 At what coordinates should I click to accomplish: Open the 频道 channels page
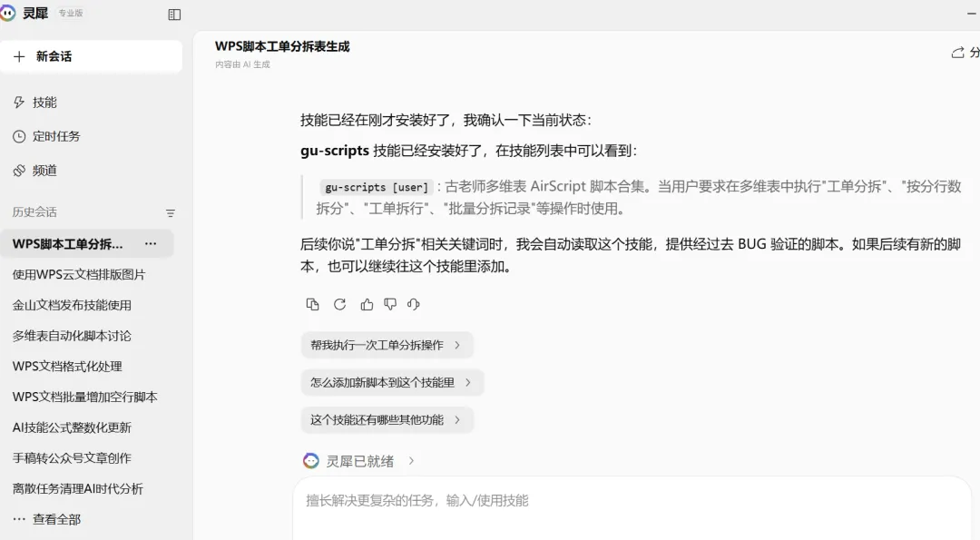[44, 170]
